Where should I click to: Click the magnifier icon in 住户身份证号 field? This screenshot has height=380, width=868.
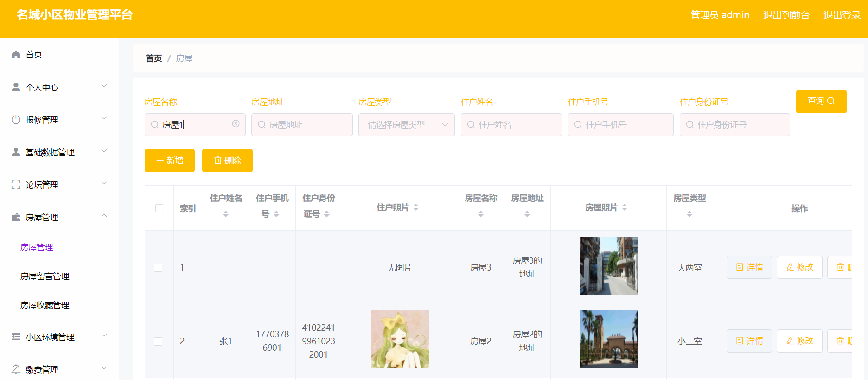tap(690, 125)
